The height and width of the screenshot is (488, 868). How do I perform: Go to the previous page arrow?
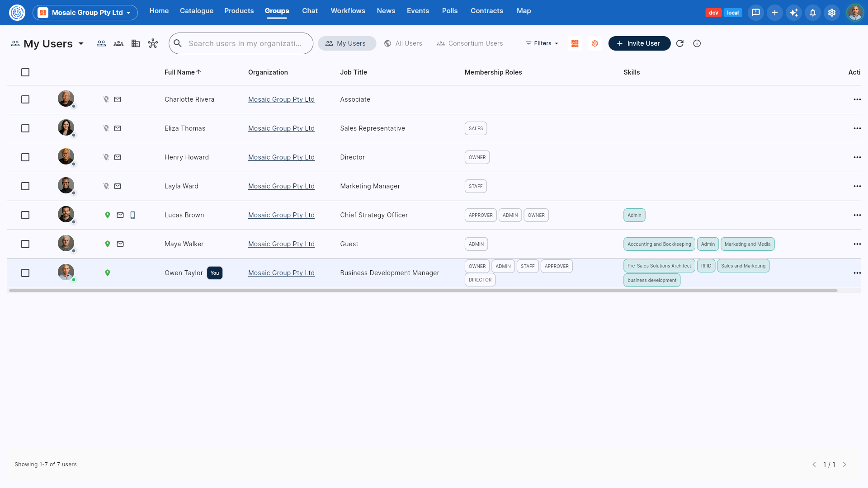pos(814,465)
